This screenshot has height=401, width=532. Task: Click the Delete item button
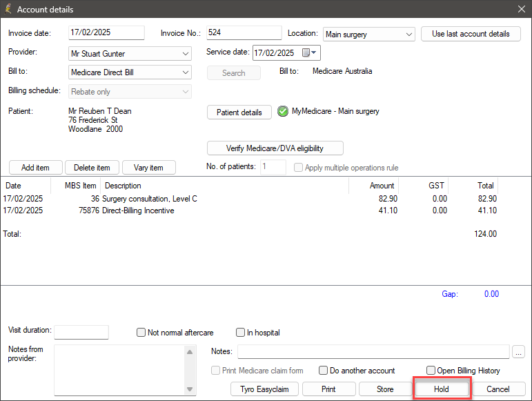(92, 168)
